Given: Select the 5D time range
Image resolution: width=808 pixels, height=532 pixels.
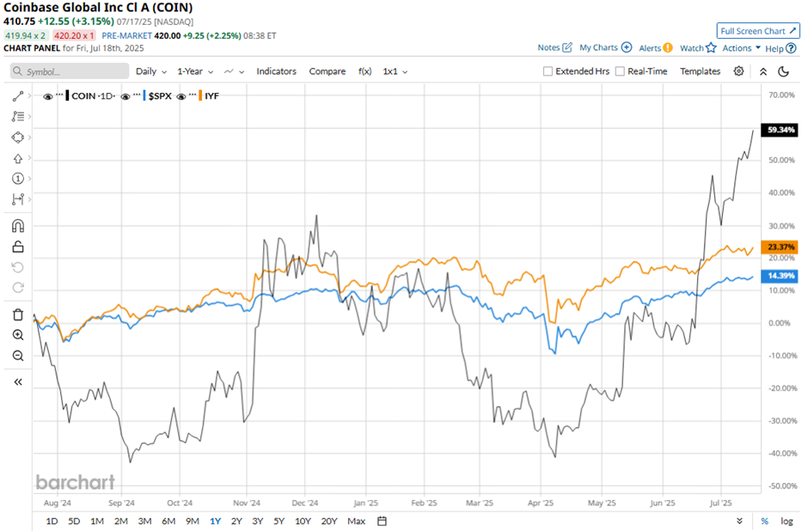Looking at the screenshot, I should 74,521.
